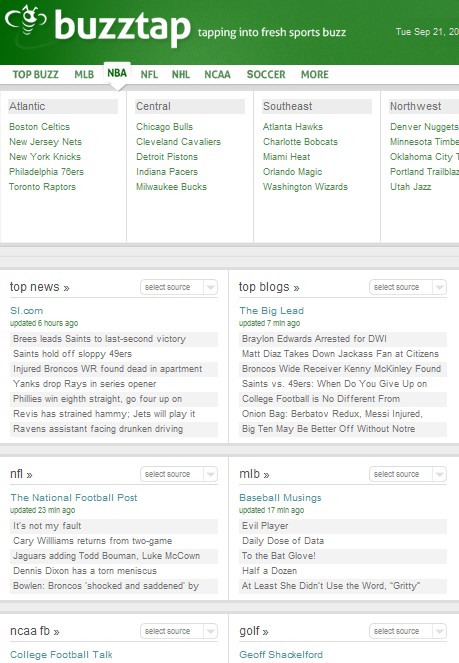Open Chicago Bulls link
This screenshot has height=663, width=459.
[164, 126]
